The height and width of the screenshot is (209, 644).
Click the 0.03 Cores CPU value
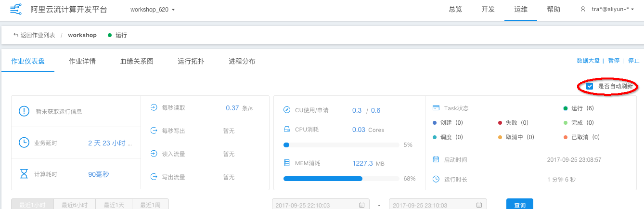(x=368, y=130)
